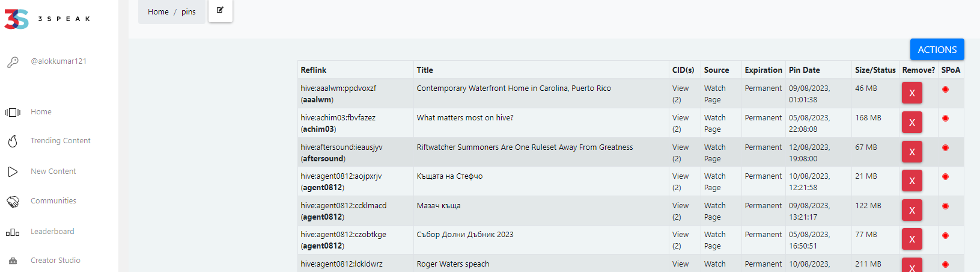Remove the Riftwatcher Summoners pin
Screen dimensions: 980x272
point(912,152)
